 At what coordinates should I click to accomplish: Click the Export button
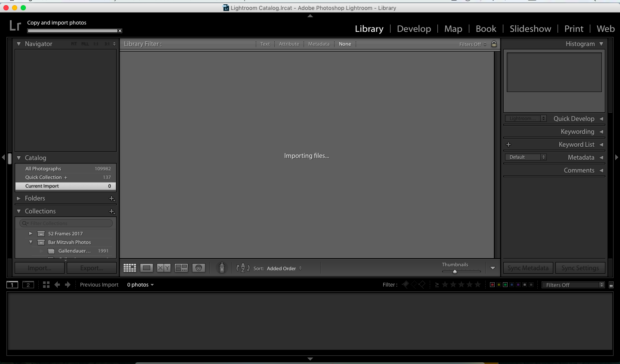pyautogui.click(x=92, y=268)
